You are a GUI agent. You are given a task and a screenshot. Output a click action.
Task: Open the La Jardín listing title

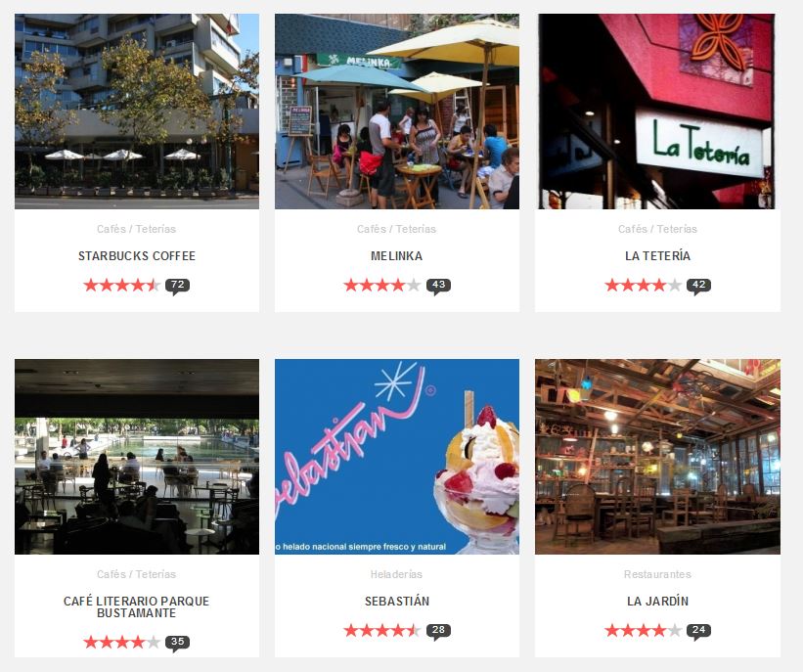[657, 601]
